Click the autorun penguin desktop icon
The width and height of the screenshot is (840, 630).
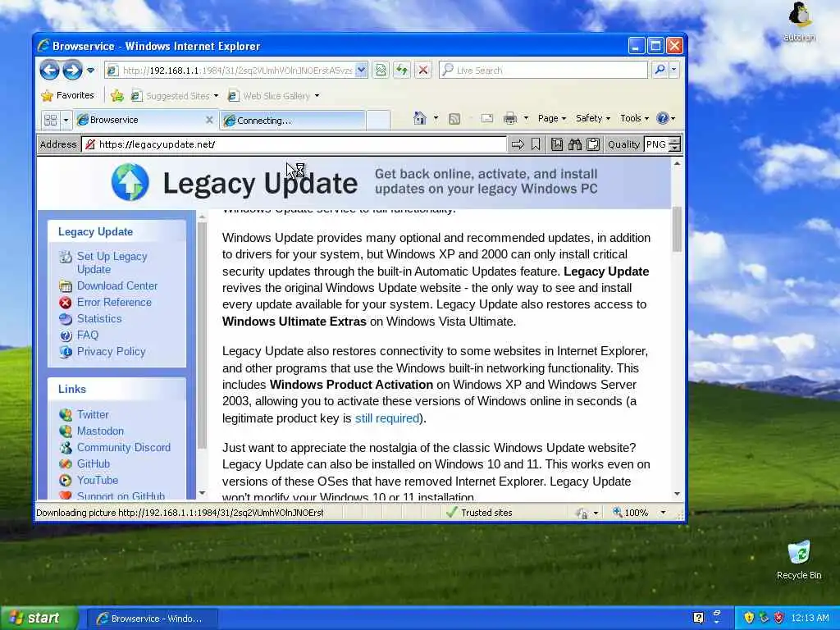click(799, 21)
